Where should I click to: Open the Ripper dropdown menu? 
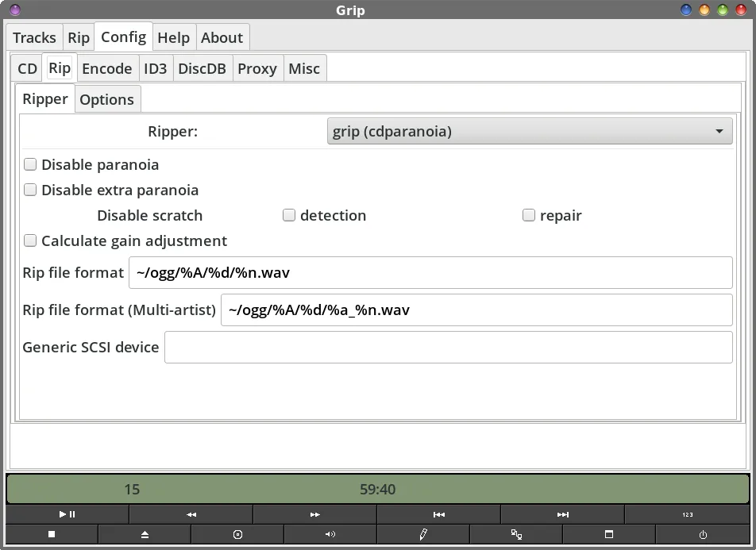(530, 131)
